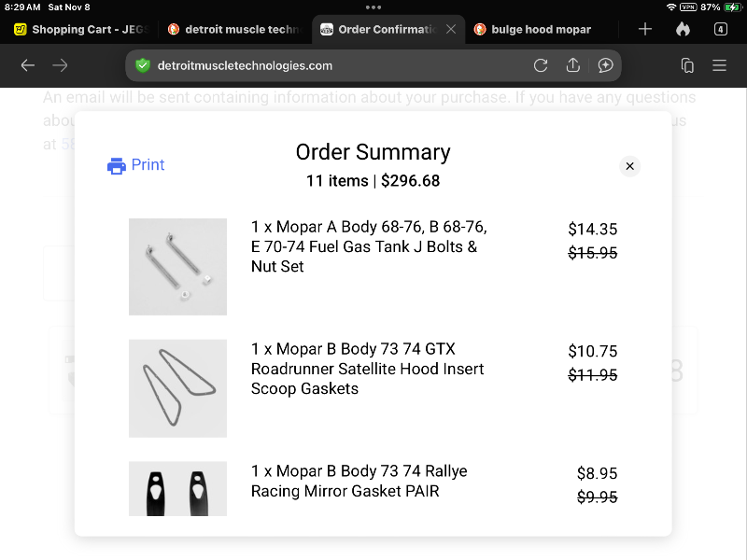The height and width of the screenshot is (560, 747).
Task: Open the tab switcher showing 4 tabs
Action: [720, 29]
